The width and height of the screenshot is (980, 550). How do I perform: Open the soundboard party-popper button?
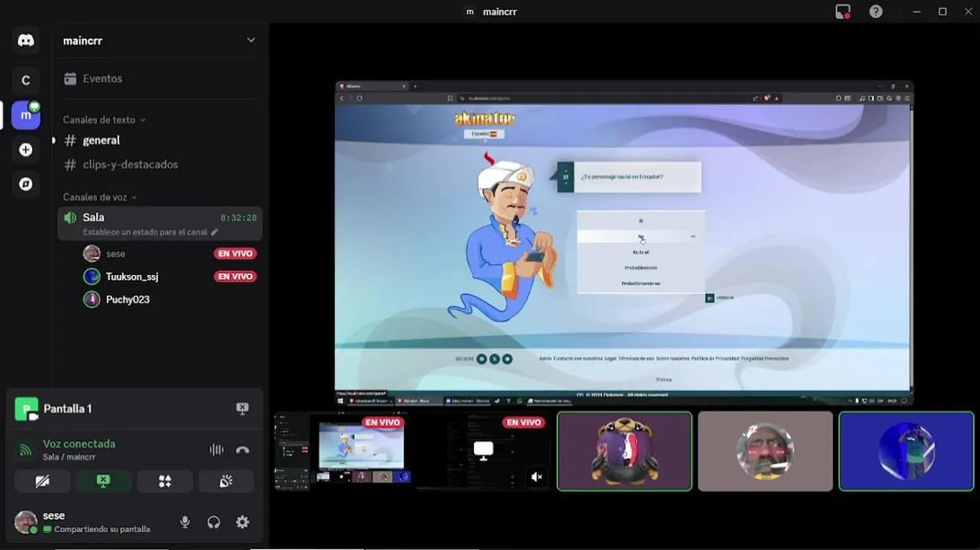[226, 481]
